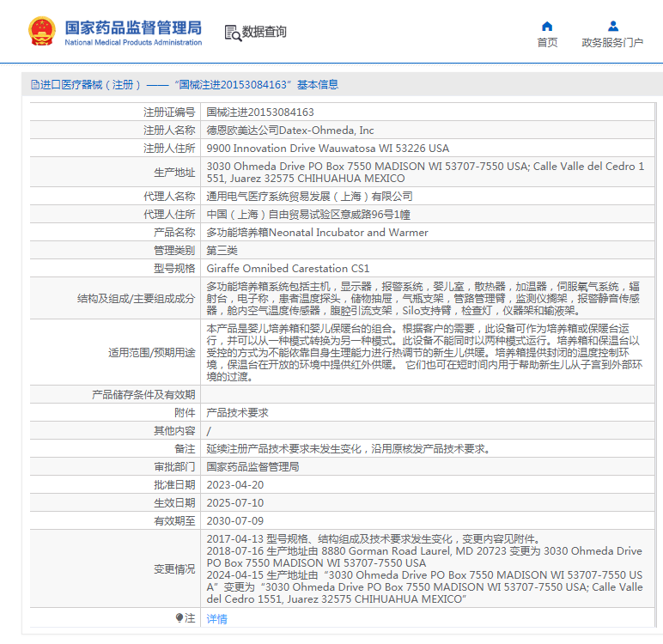Click effective date 2025-07-10
663x644 pixels.
pyautogui.click(x=235, y=503)
